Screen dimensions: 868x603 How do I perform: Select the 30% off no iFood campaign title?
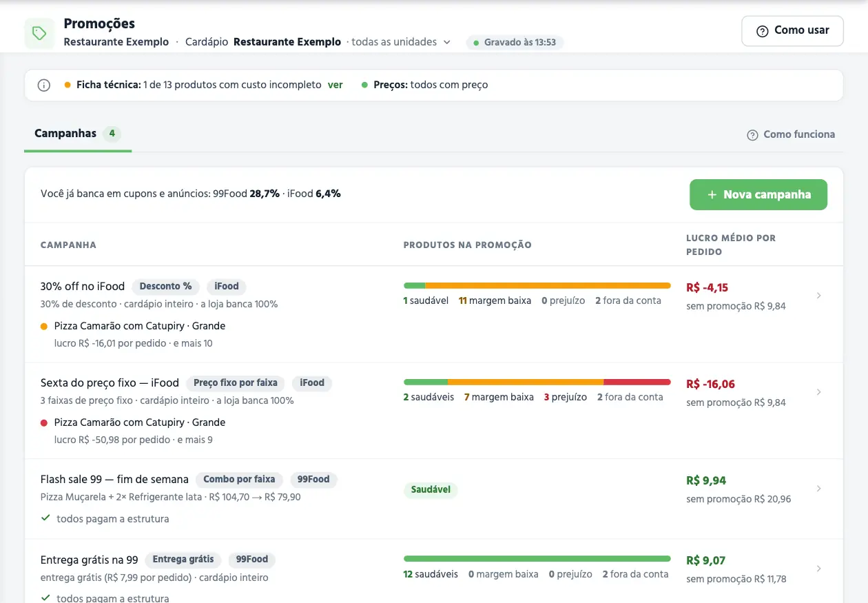83,287
